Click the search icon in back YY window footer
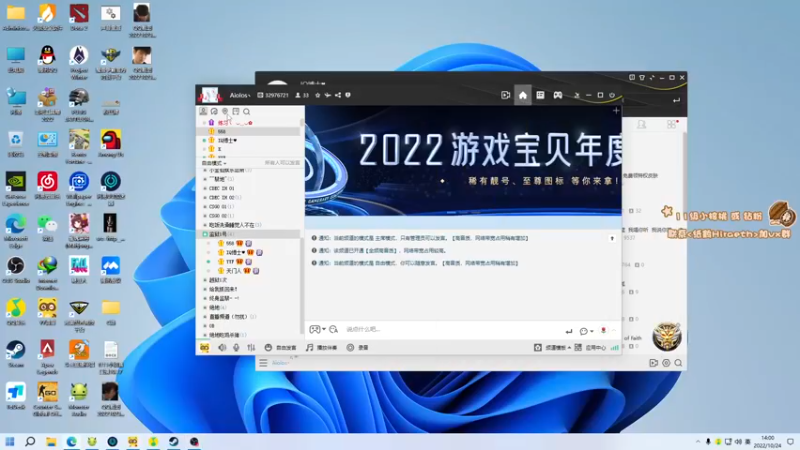The width and height of the screenshot is (800, 450). coord(678,363)
